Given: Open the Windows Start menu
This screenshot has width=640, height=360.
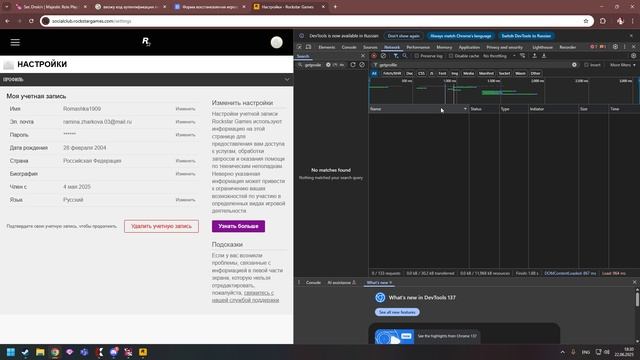Looking at the screenshot, I should (x=11, y=352).
